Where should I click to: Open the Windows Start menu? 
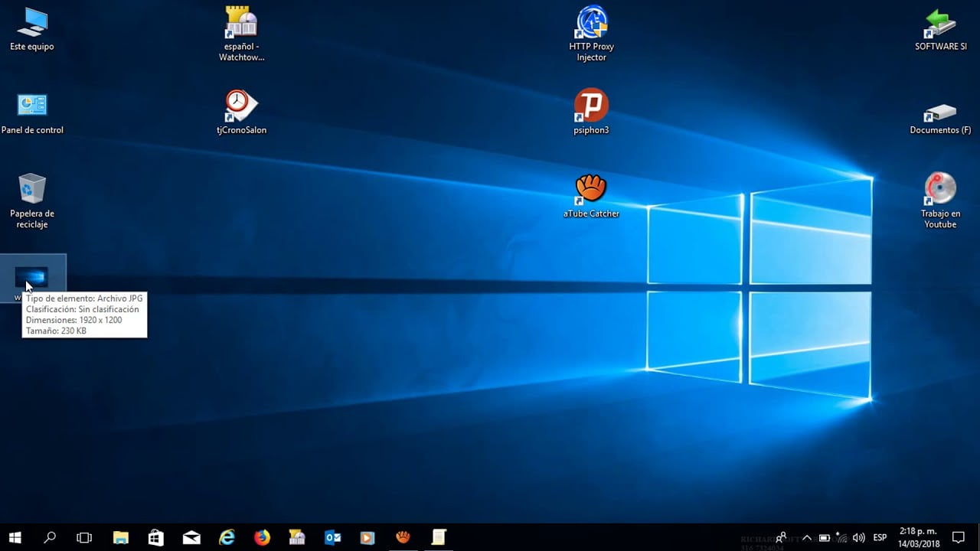(x=15, y=537)
